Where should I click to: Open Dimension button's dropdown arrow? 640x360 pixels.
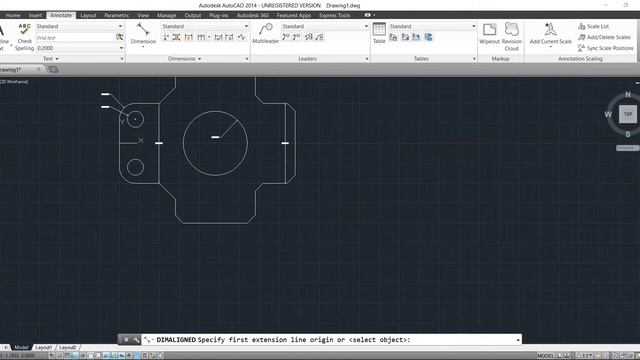click(143, 47)
